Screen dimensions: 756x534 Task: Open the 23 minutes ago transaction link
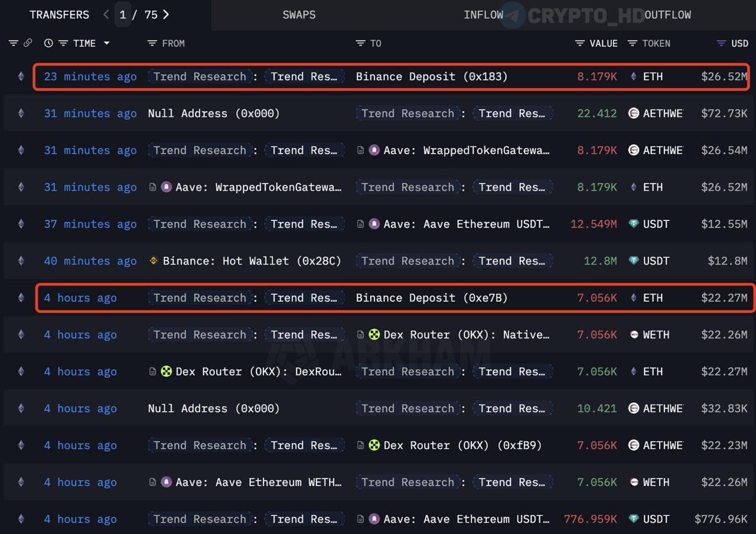90,76
